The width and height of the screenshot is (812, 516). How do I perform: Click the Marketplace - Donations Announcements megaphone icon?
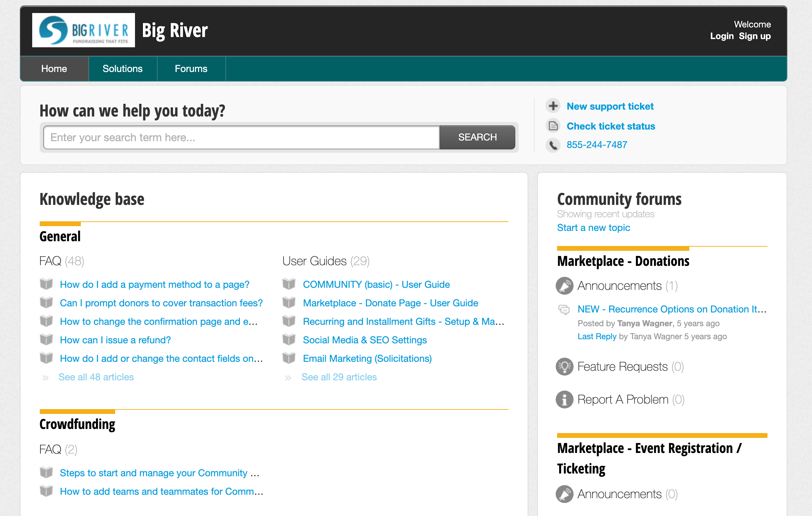(564, 286)
